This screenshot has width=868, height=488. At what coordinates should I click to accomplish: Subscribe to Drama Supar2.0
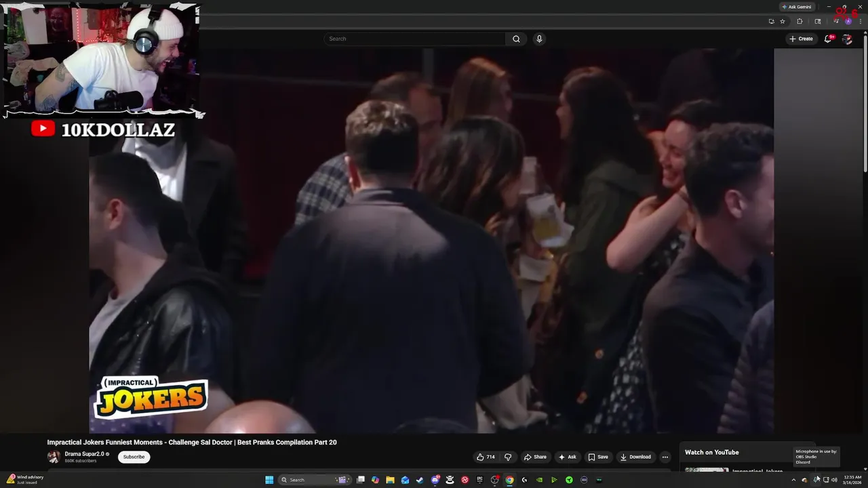(134, 457)
